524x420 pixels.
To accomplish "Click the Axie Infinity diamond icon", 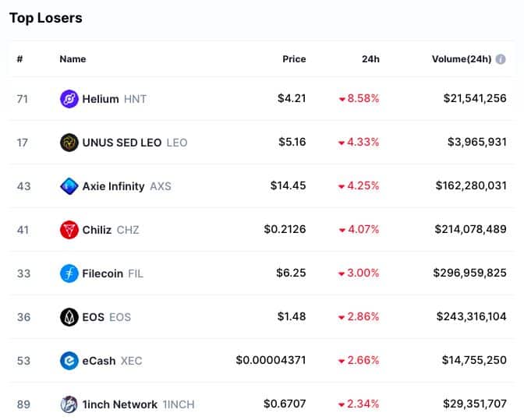I will (69, 186).
